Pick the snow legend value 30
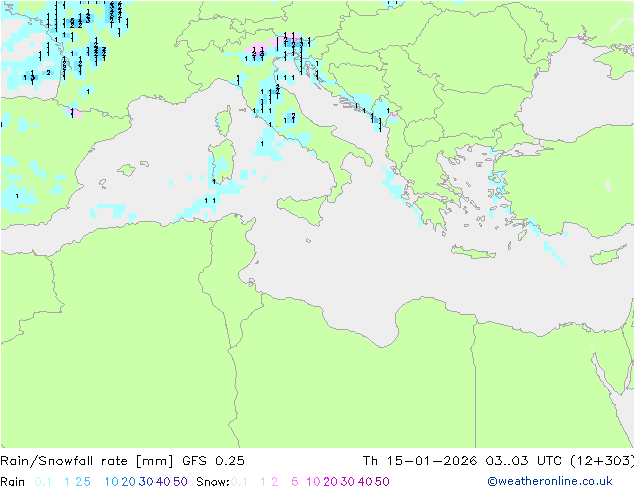This screenshot has height=490, width=634. [x=348, y=482]
